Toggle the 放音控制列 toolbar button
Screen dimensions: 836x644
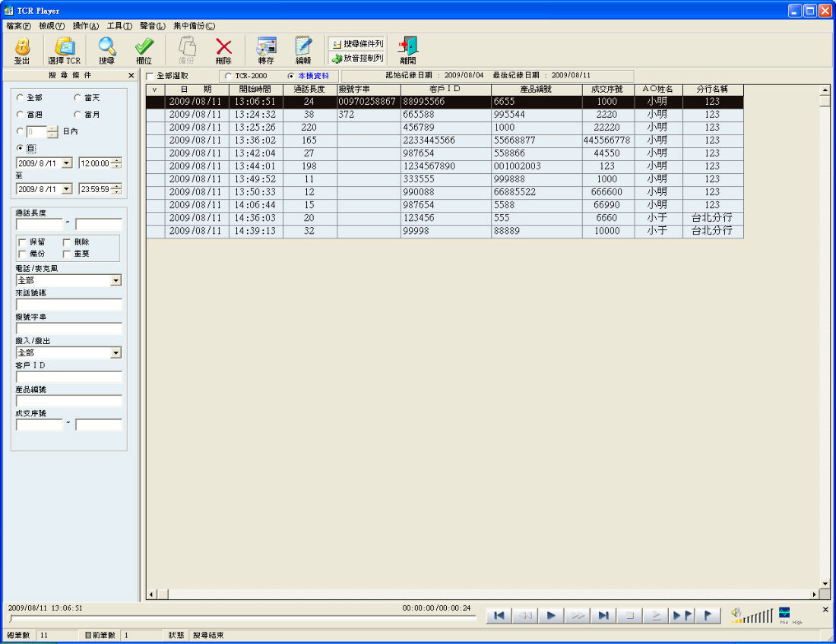click(x=356, y=58)
